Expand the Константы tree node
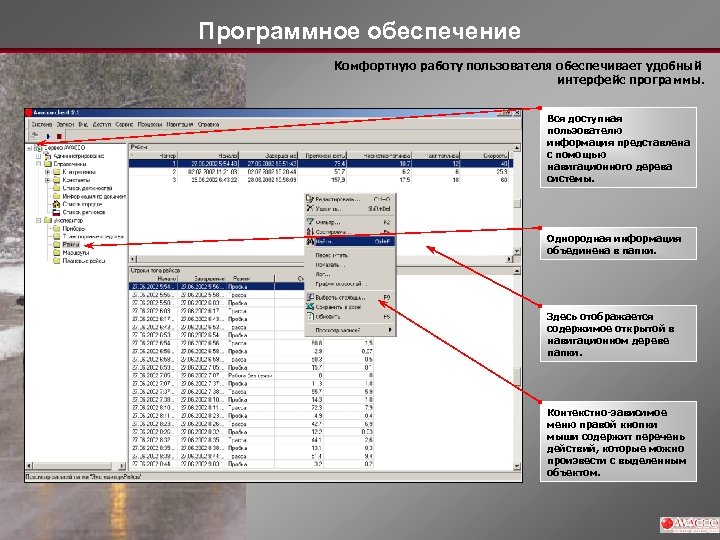This screenshot has width=720, height=540. (47, 180)
